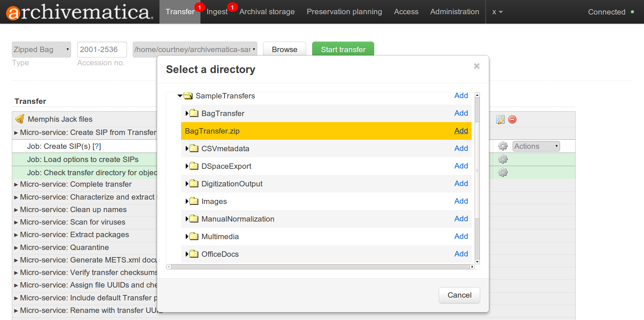The height and width of the screenshot is (320, 644).
Task: Click the Accession no. input field
Action: 102,50
